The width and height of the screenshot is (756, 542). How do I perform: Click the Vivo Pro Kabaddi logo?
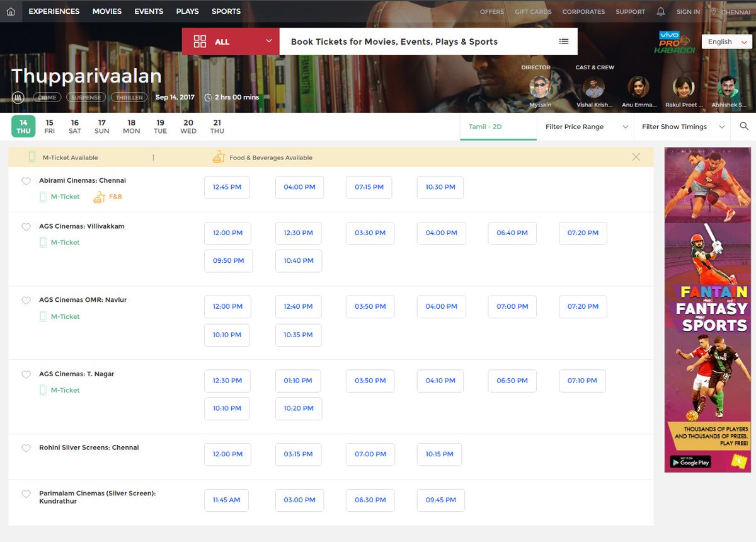coord(674,42)
